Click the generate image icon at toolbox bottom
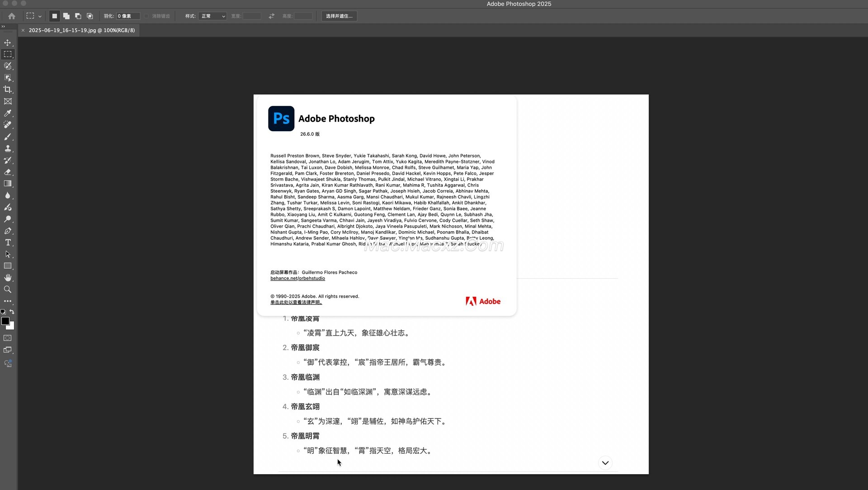Image resolution: width=868 pixels, height=490 pixels. tap(8, 363)
